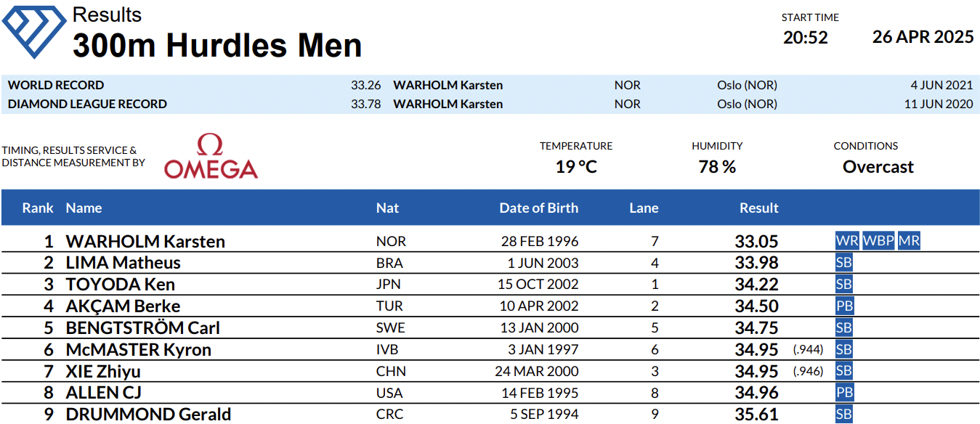Click the Diamond League logo icon
The width and height of the screenshot is (980, 424).
point(34,30)
